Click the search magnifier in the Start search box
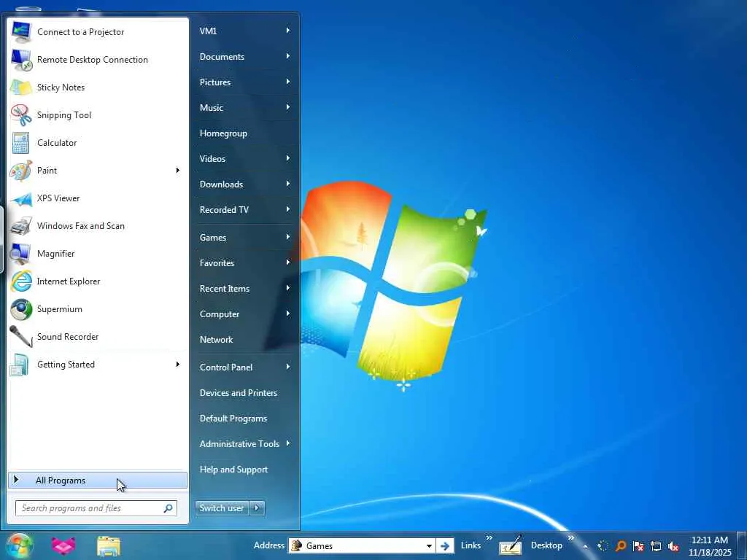Image resolution: width=747 pixels, height=560 pixels. tap(169, 508)
